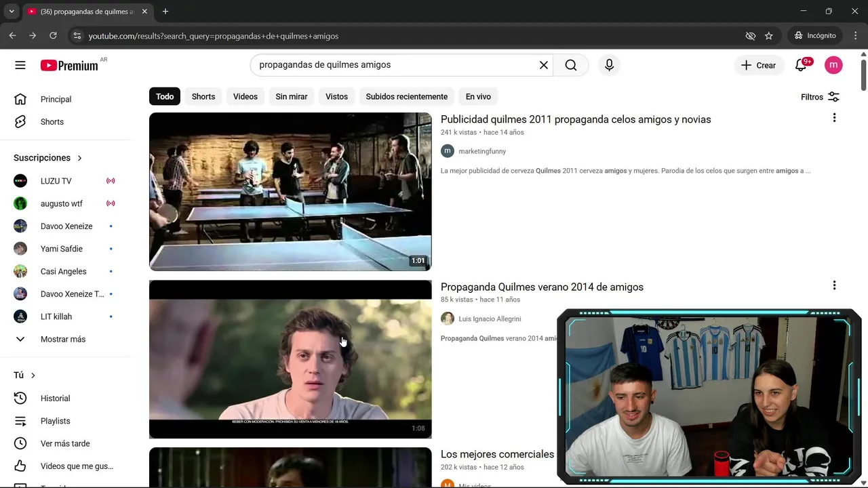868x488 pixels.
Task: Reload the page
Action: pyautogui.click(x=53, y=36)
